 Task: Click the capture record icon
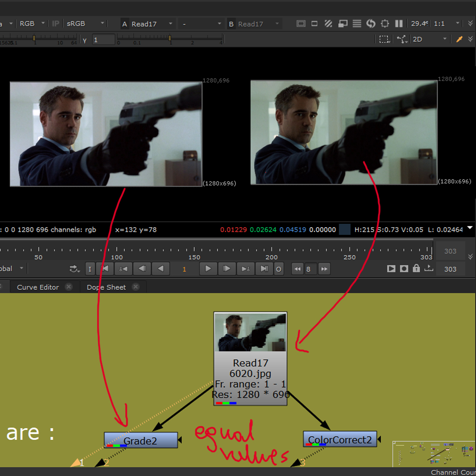404,269
